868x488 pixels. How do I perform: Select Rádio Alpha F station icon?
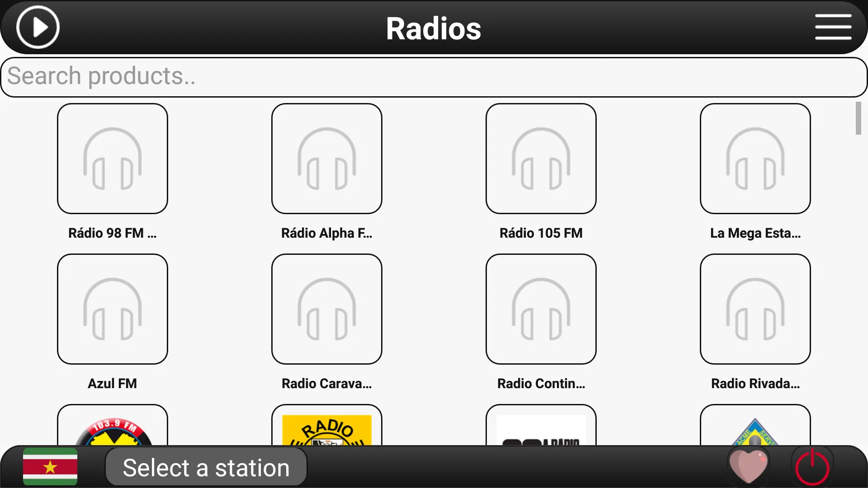click(x=327, y=158)
